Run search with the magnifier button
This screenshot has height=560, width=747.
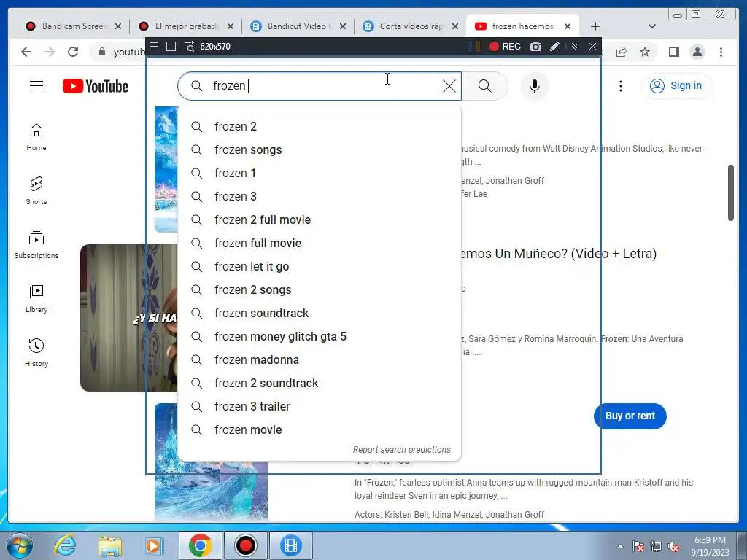484,86
